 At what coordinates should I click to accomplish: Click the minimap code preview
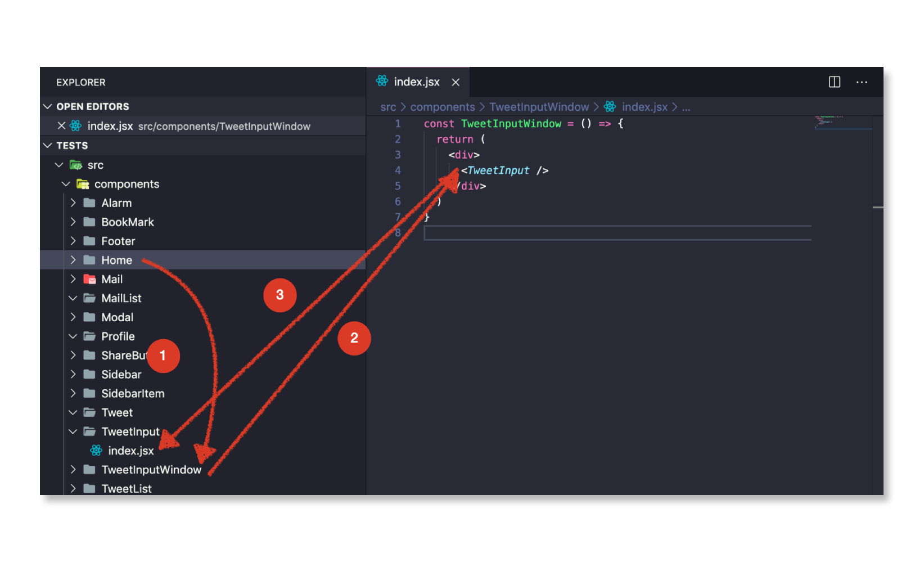click(829, 122)
